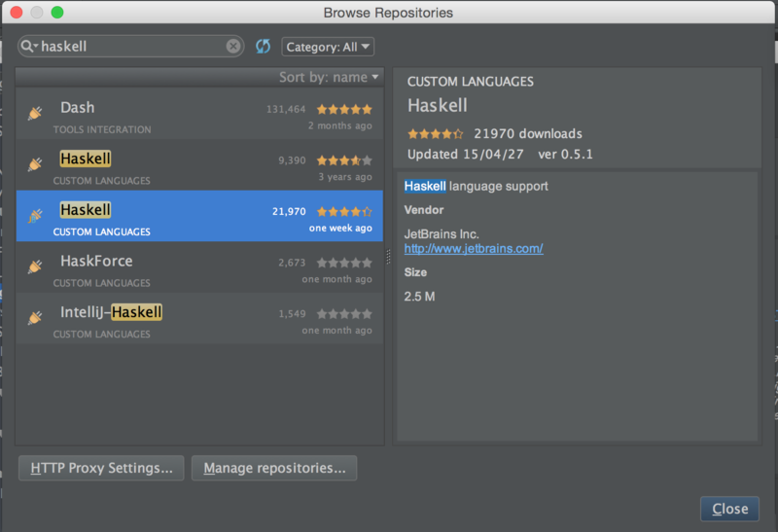Click the magnifier search icon in the search field

(x=29, y=46)
